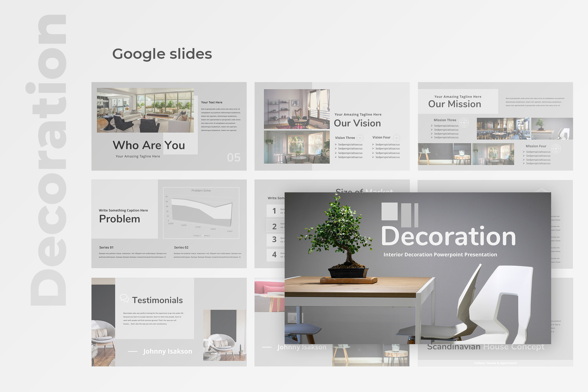Click the Decoration logo blocks icon

(x=400, y=215)
